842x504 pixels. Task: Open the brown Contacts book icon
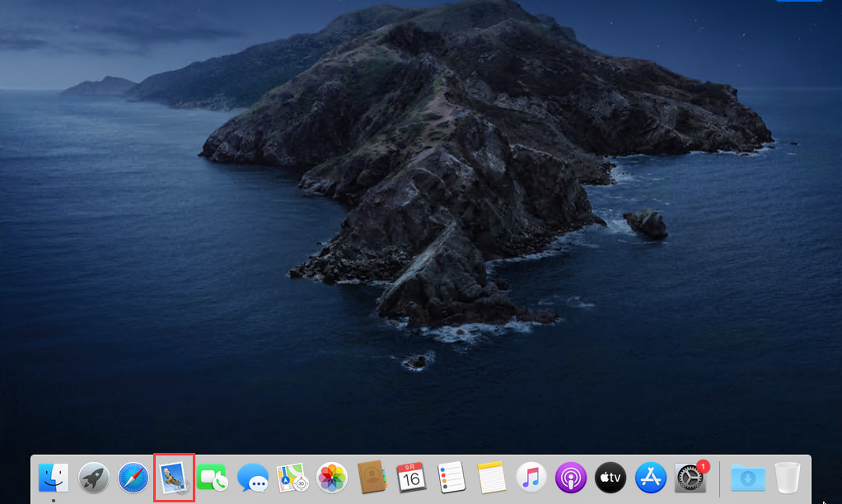pyautogui.click(x=372, y=477)
